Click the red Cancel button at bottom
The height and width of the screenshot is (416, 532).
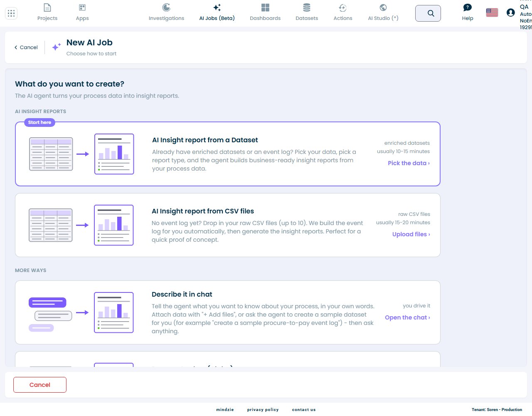pyautogui.click(x=40, y=385)
